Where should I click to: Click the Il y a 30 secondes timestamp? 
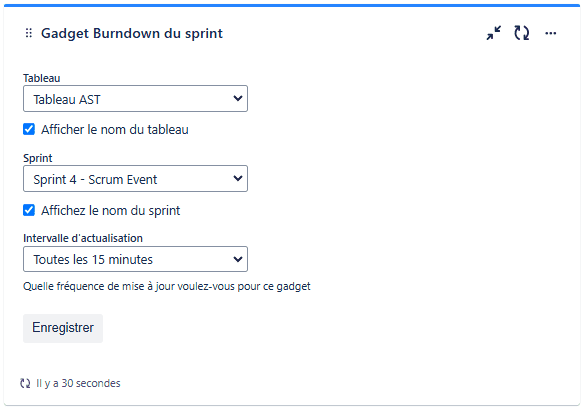click(78, 383)
